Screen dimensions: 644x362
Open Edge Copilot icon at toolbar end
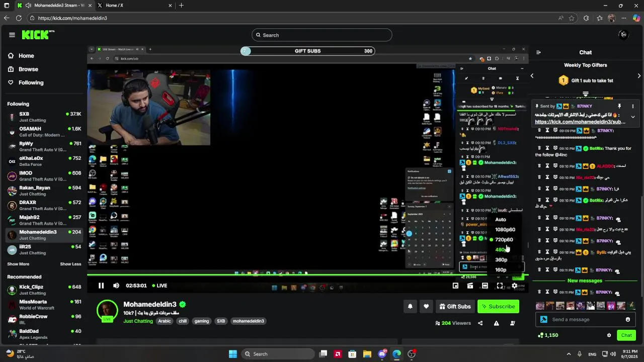(x=636, y=18)
